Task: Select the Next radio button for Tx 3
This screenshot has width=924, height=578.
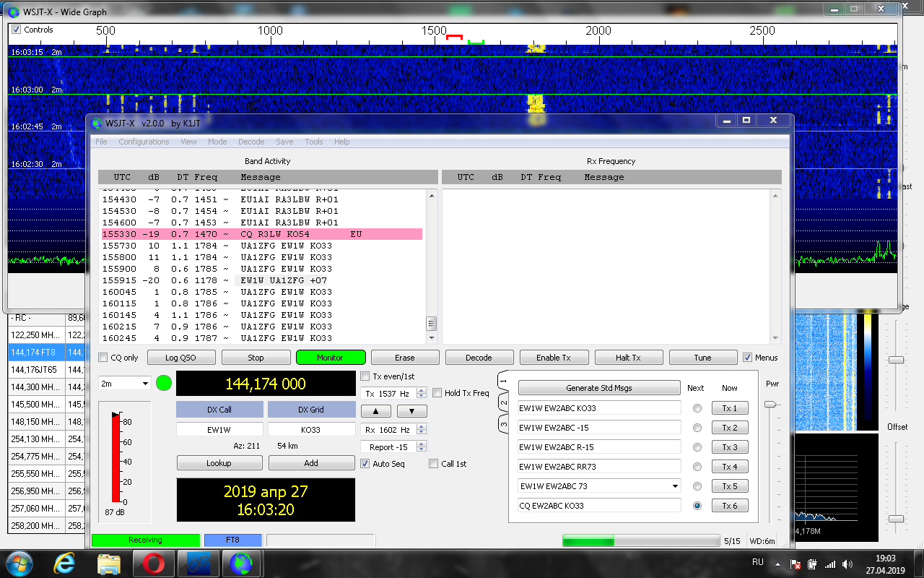Action: [697, 447]
